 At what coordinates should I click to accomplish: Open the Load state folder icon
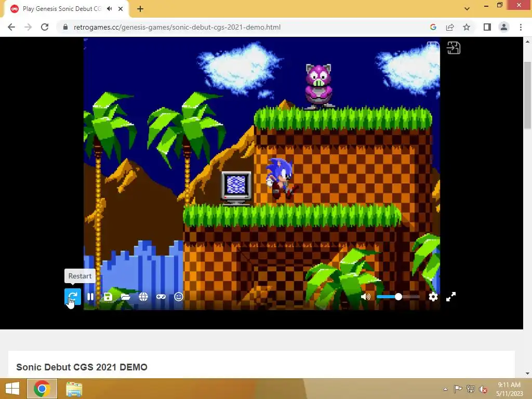click(x=126, y=297)
